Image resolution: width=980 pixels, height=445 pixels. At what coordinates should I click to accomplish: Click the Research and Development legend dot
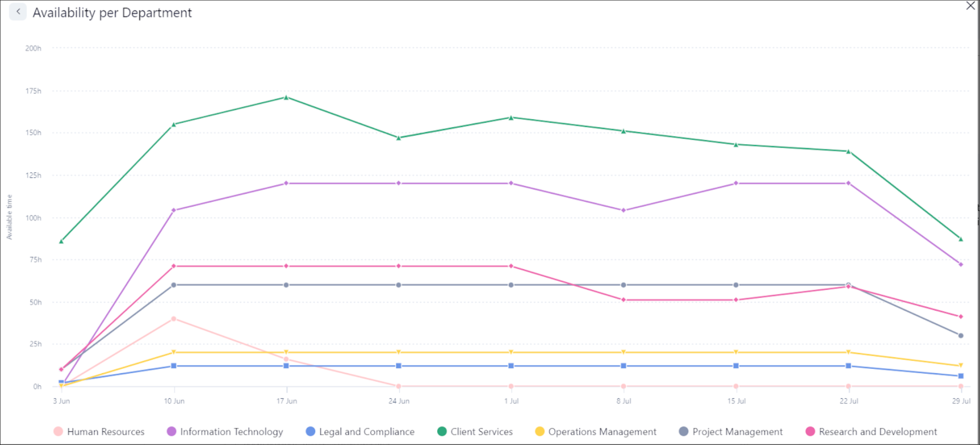[810, 431]
